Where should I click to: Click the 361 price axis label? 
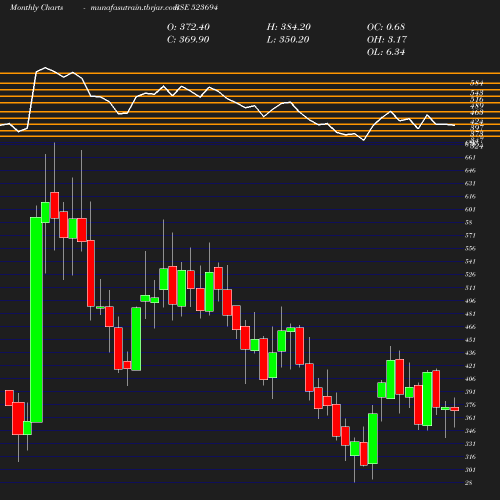coord(470,418)
